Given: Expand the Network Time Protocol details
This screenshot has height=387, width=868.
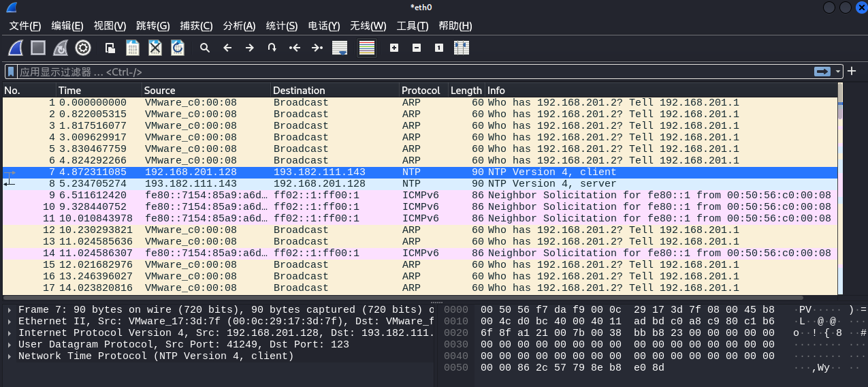Looking at the screenshot, I should tap(10, 356).
